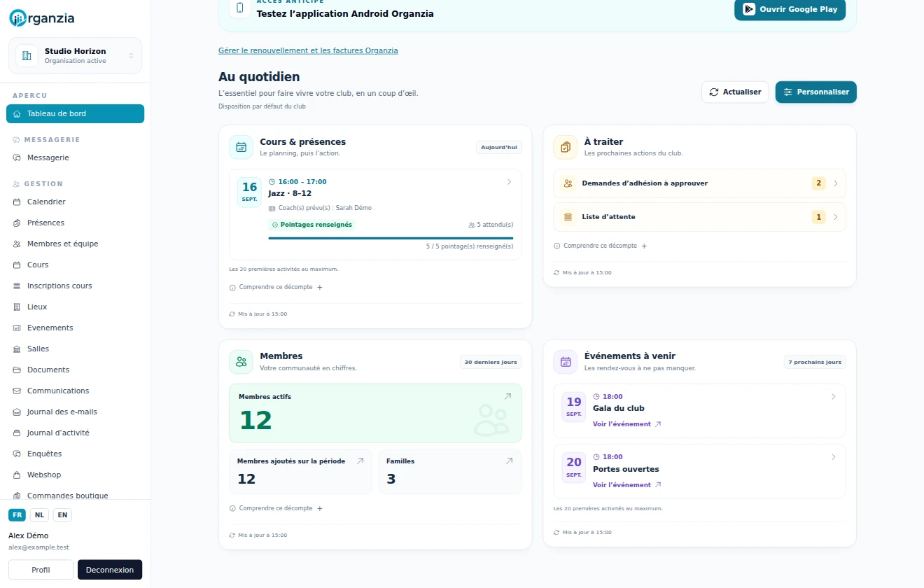Open Voir l'événement for Portes ouvertes
Viewport: 924px width, 588px height.
pos(626,485)
